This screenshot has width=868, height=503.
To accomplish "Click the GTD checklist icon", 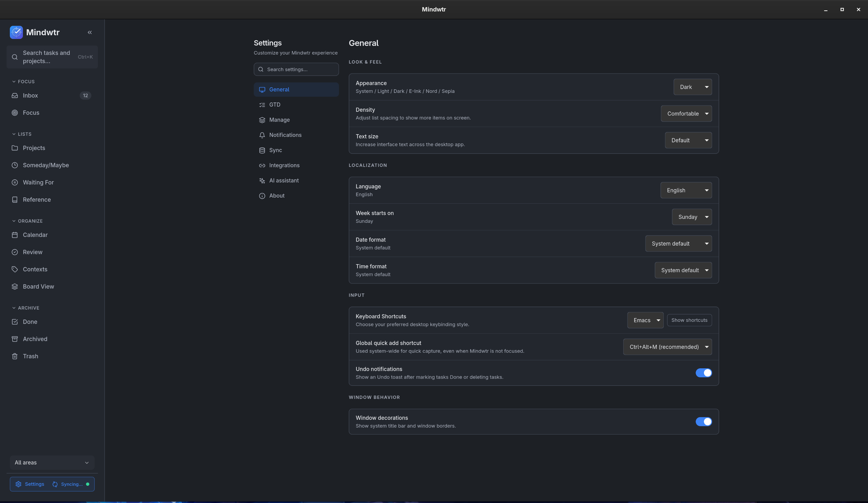I will click(262, 105).
